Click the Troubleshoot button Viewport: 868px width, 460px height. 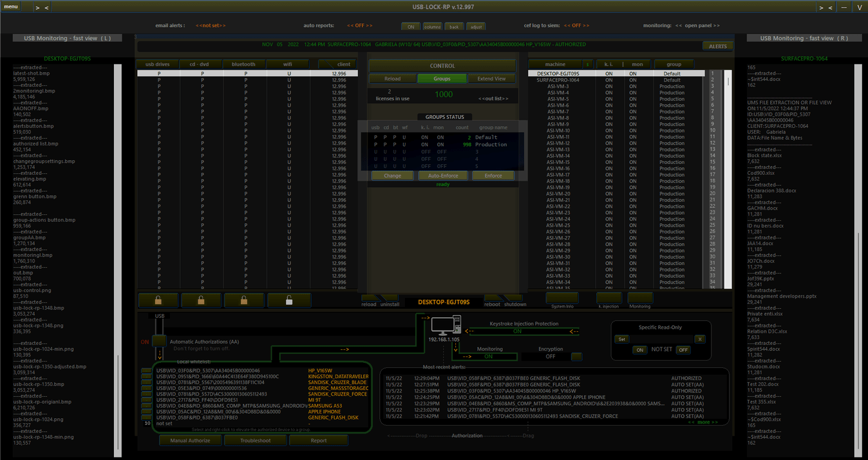[x=255, y=440]
